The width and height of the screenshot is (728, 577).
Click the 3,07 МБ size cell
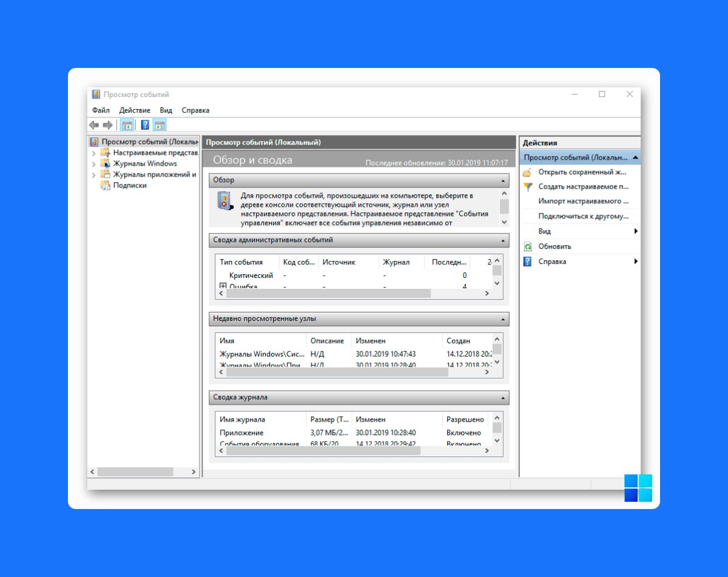point(329,433)
